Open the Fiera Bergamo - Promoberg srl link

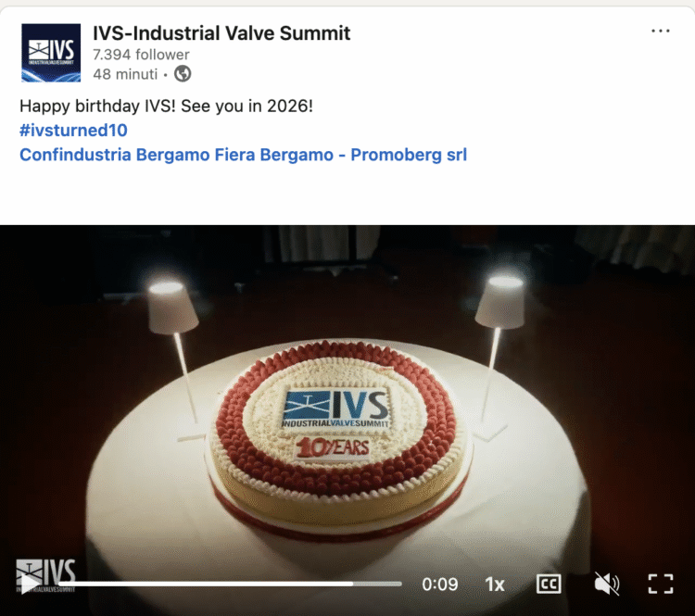pyautogui.click(x=341, y=155)
